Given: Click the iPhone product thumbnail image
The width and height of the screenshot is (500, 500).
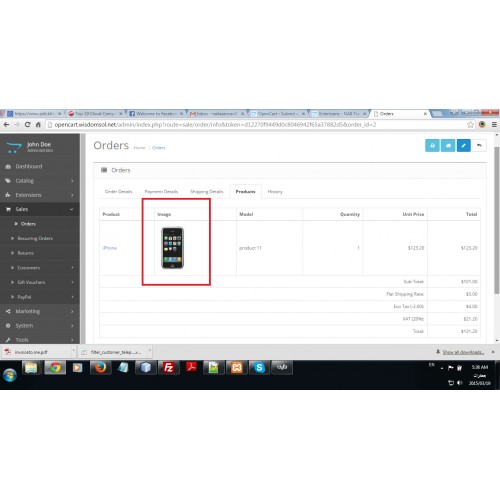Looking at the screenshot, I should point(172,248).
